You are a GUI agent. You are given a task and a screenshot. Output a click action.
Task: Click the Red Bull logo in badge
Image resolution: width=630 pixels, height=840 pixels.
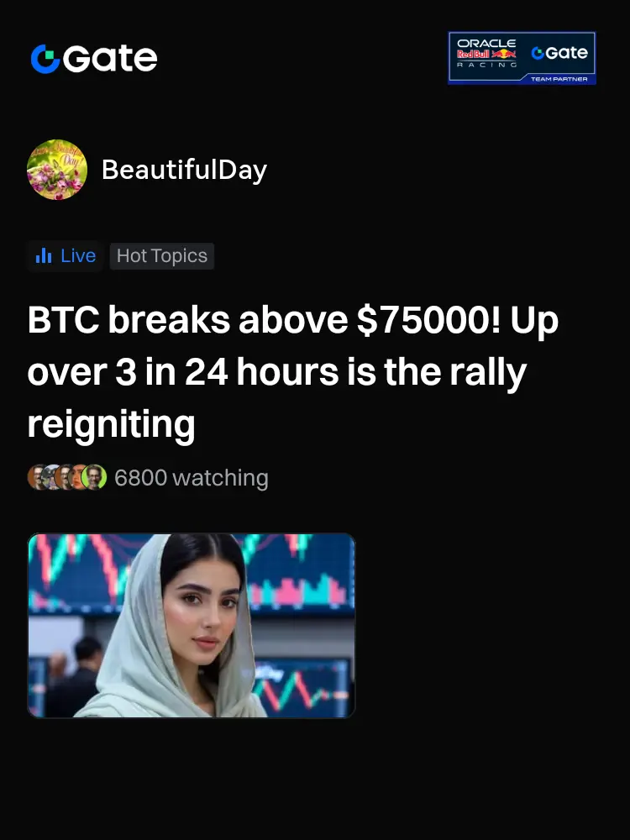[486, 54]
